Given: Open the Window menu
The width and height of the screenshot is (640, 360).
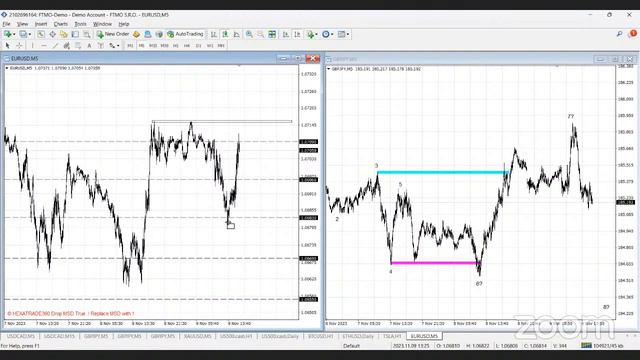Looking at the screenshot, I should (102, 24).
